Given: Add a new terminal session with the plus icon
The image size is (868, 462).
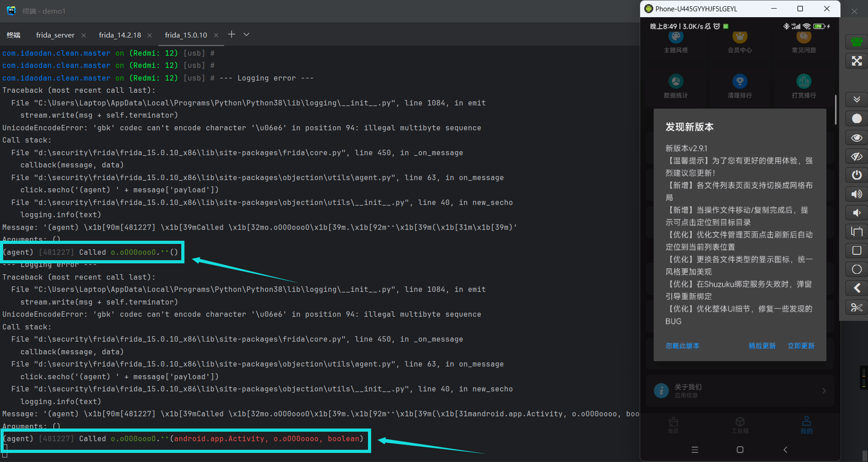Looking at the screenshot, I should [x=231, y=34].
